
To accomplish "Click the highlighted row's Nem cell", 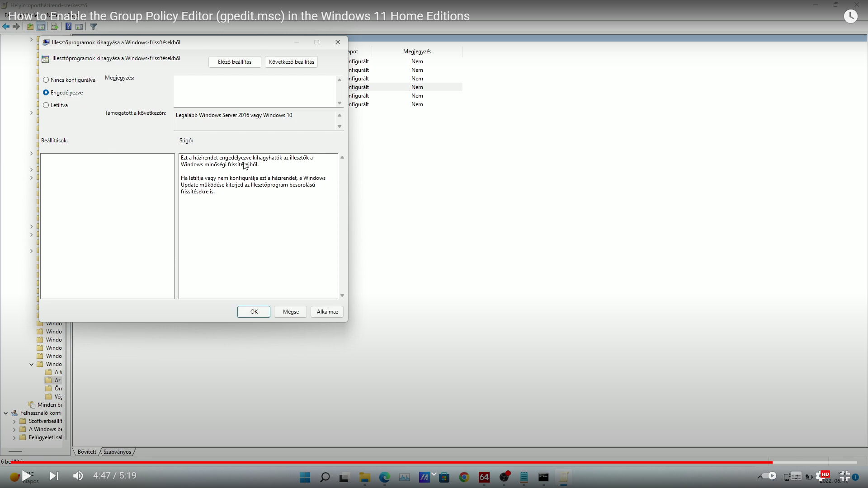I will pos(417,87).
